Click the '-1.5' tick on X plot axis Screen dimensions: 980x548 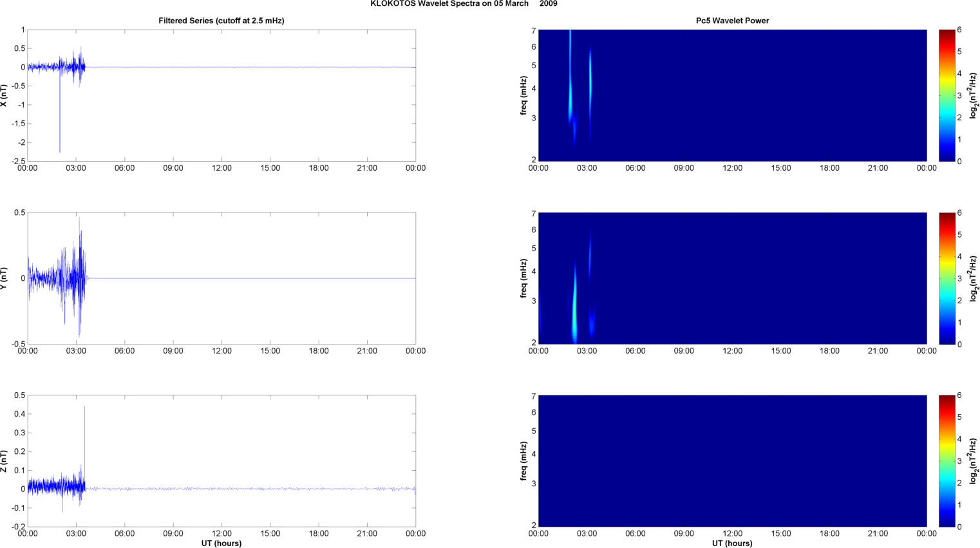19,124
